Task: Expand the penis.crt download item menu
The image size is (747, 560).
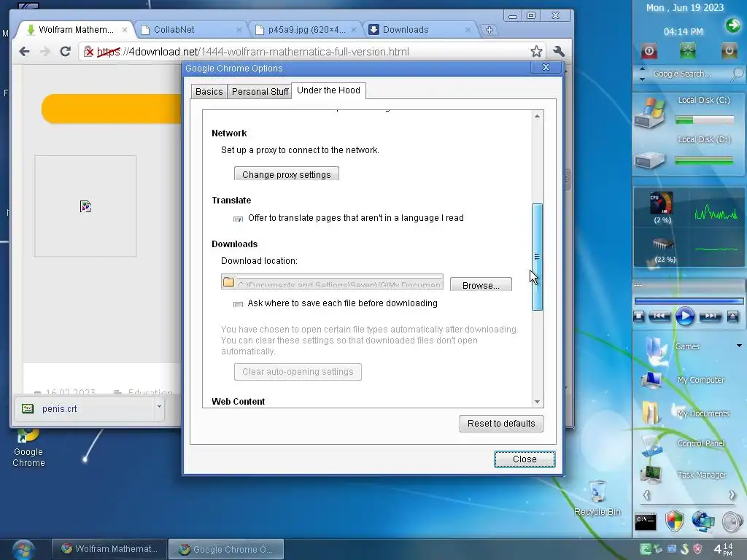Action: [159, 407]
